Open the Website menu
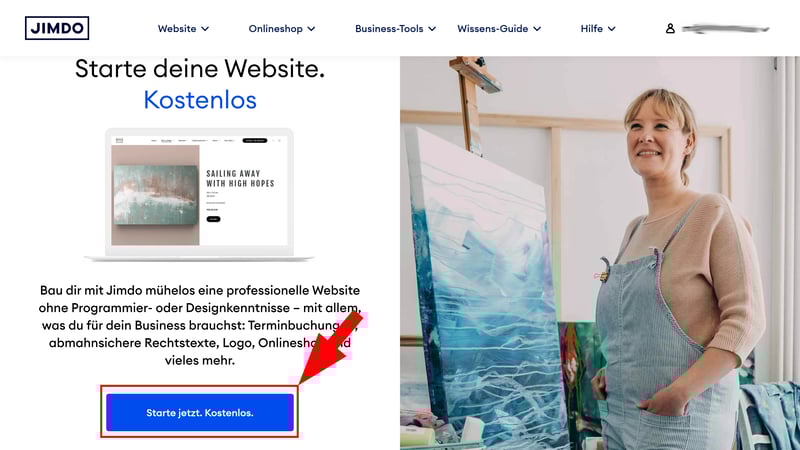Screen dimensions: 800x450 pos(183,29)
